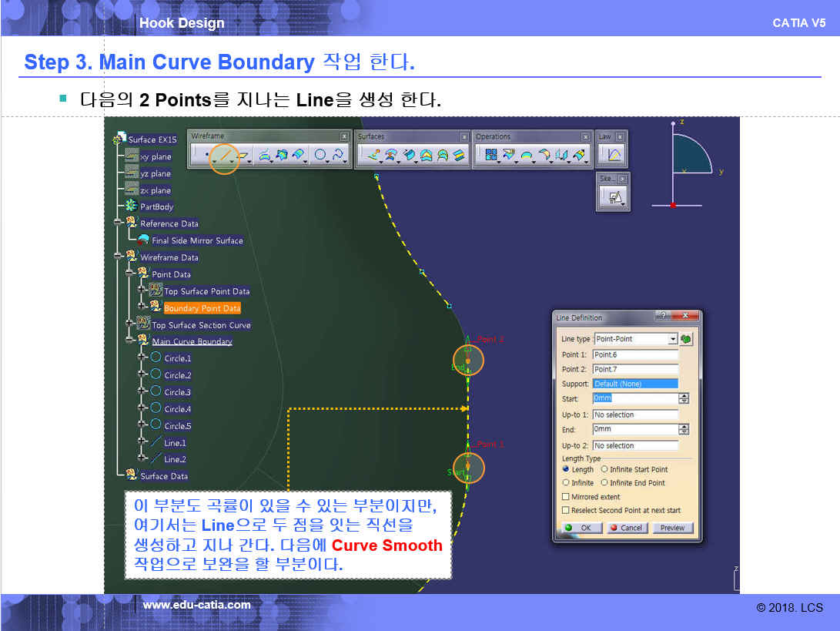The width and height of the screenshot is (840, 631).
Task: Click the green icon beside Line type
Action: 685,339
